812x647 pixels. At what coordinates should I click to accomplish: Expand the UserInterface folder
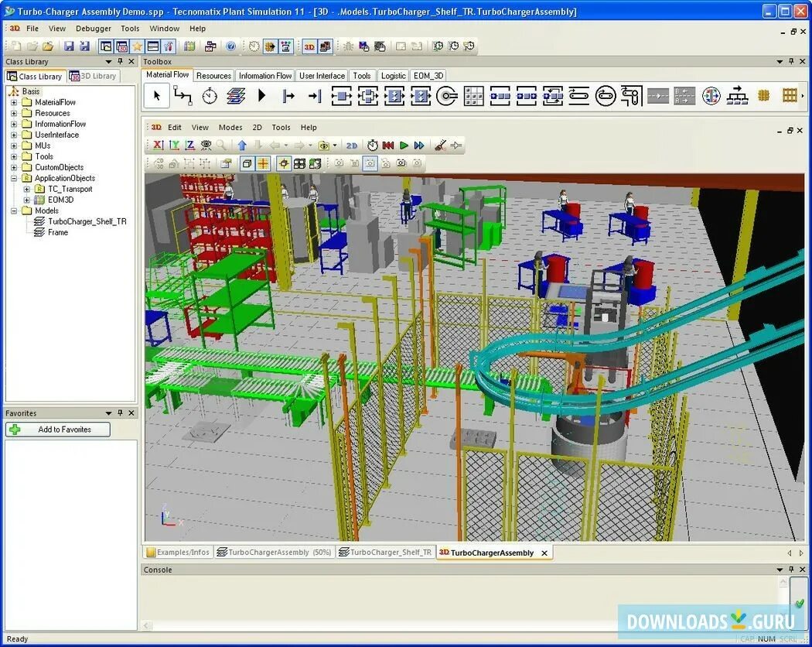14,135
